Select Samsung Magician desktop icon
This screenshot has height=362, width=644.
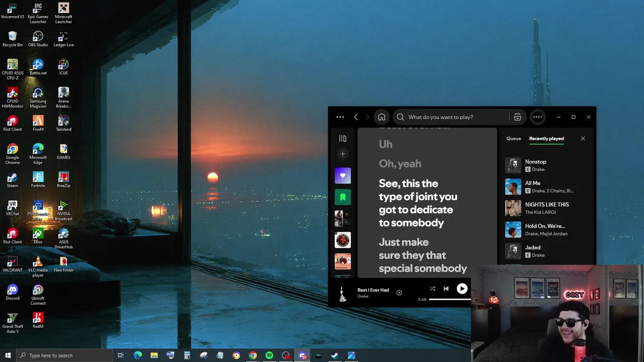pyautogui.click(x=38, y=98)
